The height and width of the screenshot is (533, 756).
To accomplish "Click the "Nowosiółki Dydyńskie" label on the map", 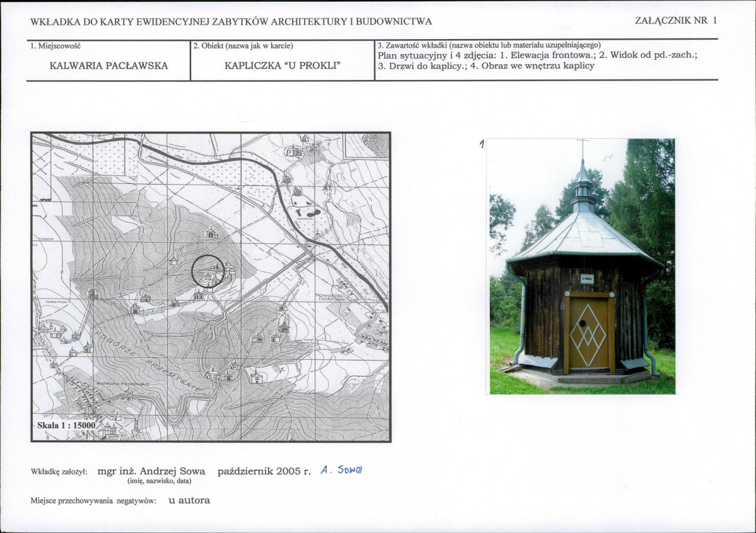I will click(330, 298).
